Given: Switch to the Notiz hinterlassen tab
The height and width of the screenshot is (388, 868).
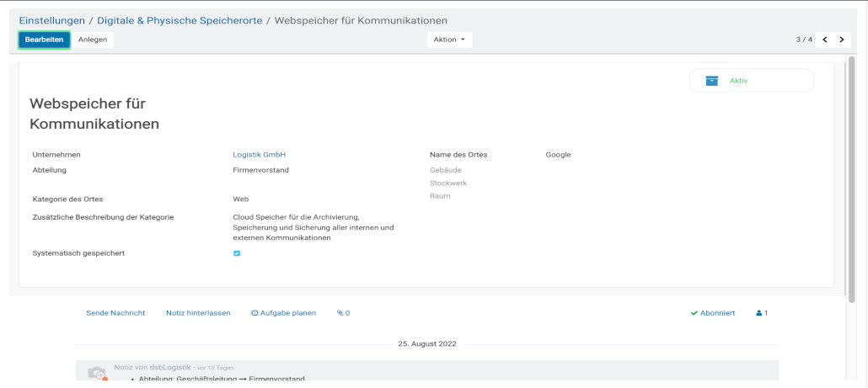Looking at the screenshot, I should [x=198, y=313].
